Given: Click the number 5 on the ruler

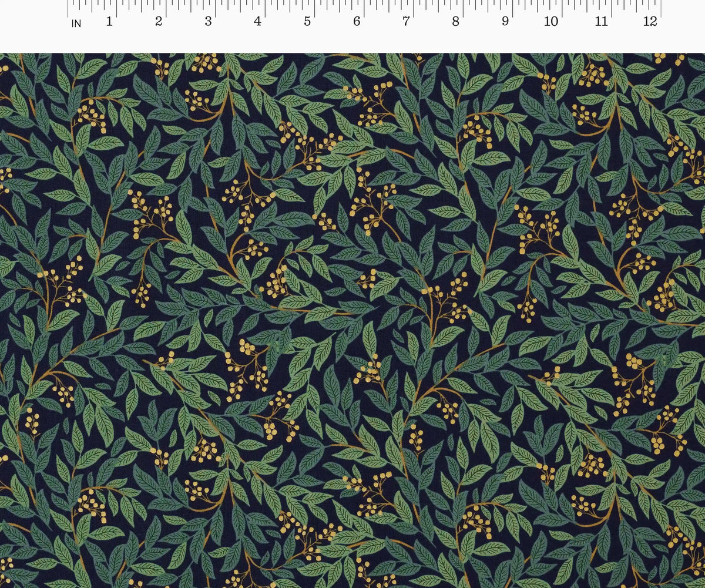Looking at the screenshot, I should 307,22.
